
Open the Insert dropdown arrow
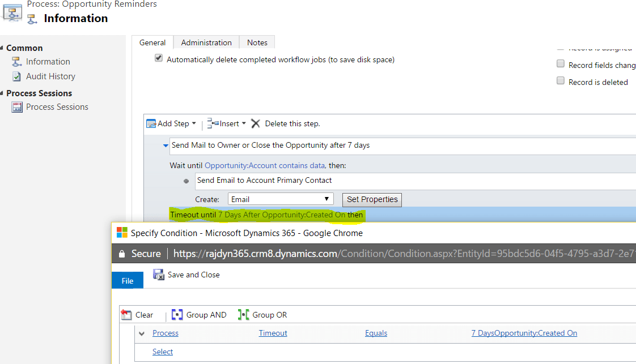244,123
